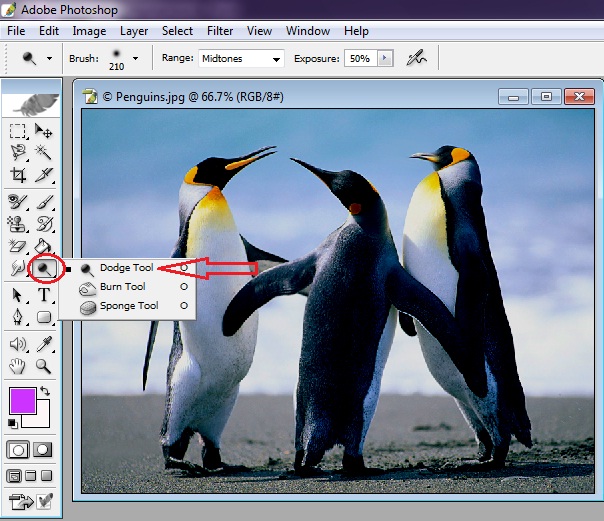The height and width of the screenshot is (521, 604).
Task: Open the Window menu
Action: coord(308,31)
